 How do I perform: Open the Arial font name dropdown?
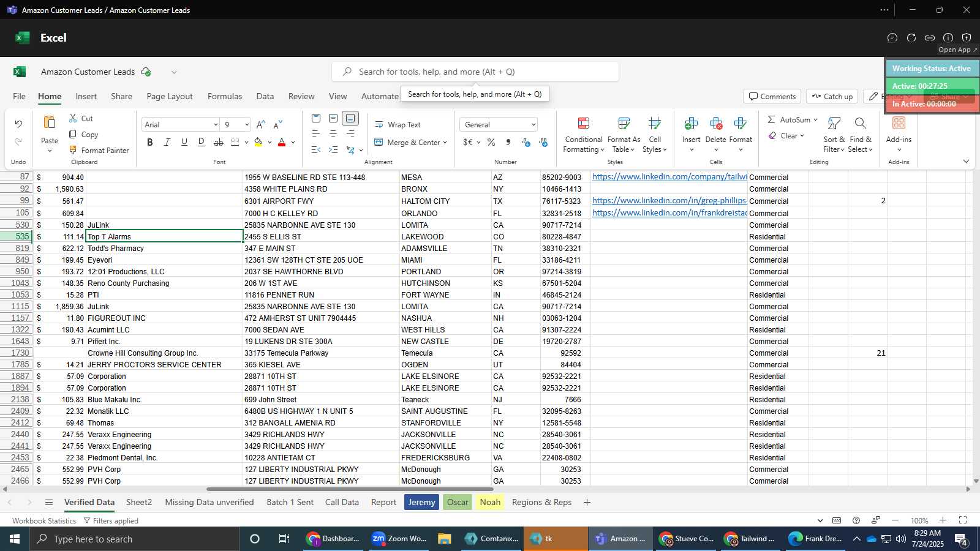[215, 125]
